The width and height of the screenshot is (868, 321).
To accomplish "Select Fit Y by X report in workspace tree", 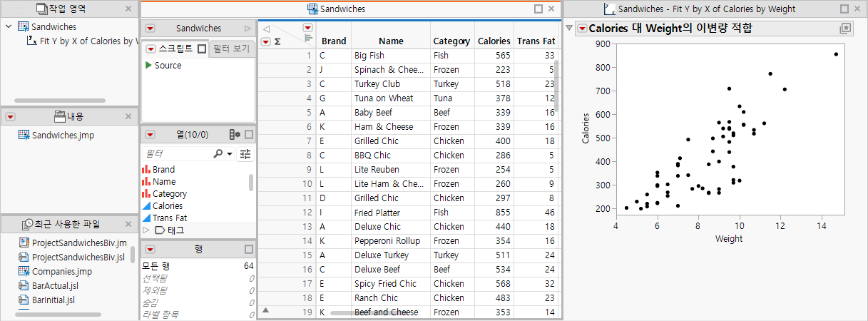I will coord(81,41).
